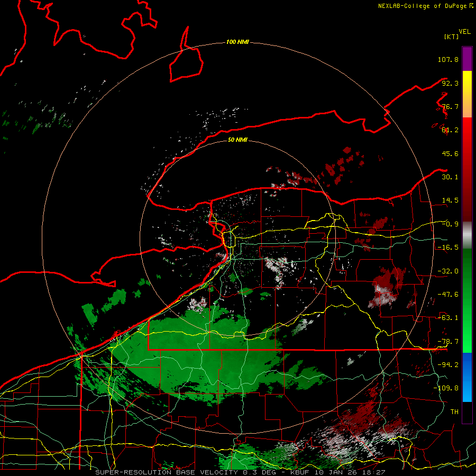Viewport: 476px width, 476px height.
Task: Click the 50 NMI range ring label
Action: (x=237, y=140)
